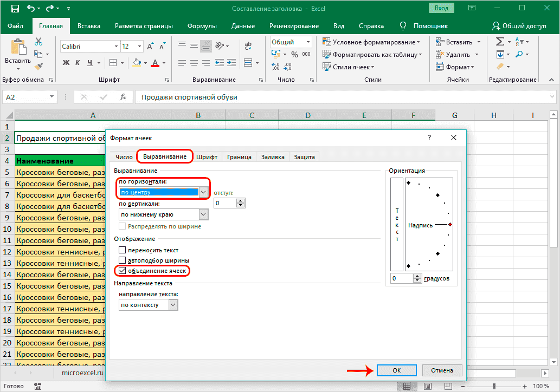This screenshot has width=560, height=392.
Task: Expand the 'по вертикали' alignment dropdown
Action: coord(203,214)
